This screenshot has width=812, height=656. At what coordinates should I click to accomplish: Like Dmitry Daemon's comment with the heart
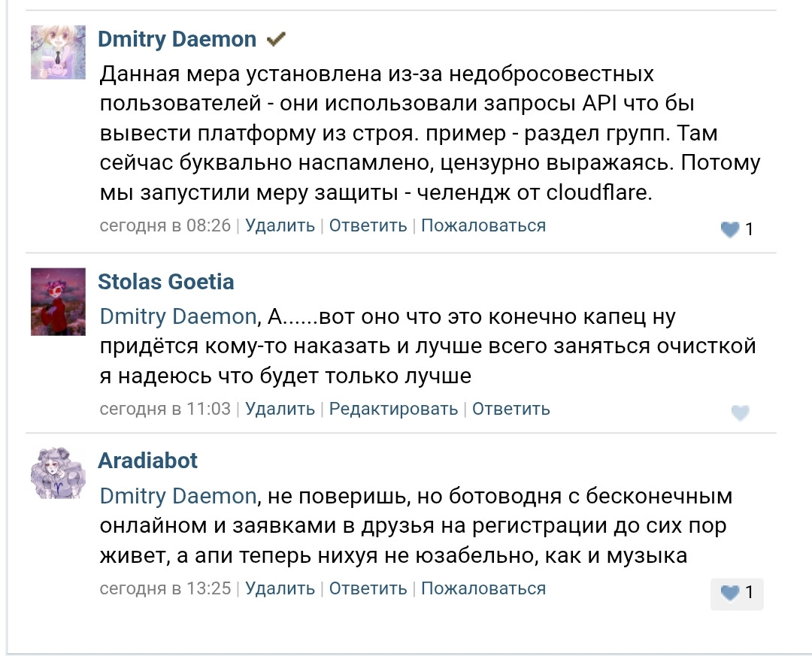click(730, 230)
